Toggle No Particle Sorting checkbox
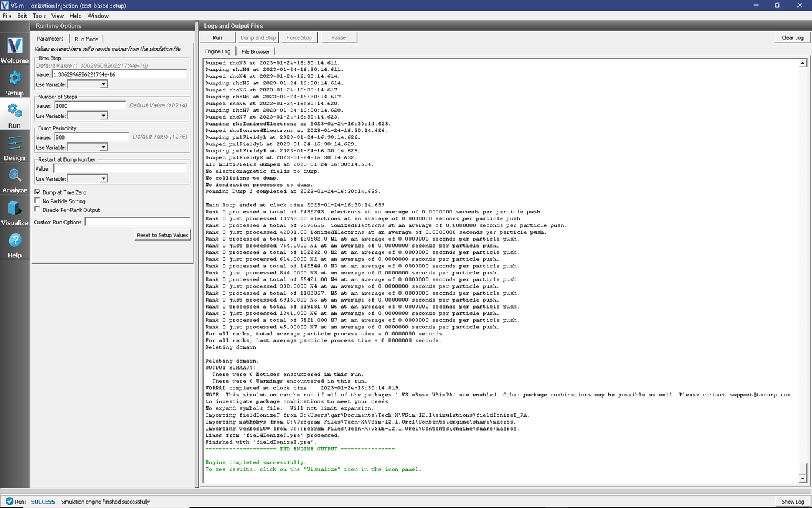 (37, 201)
